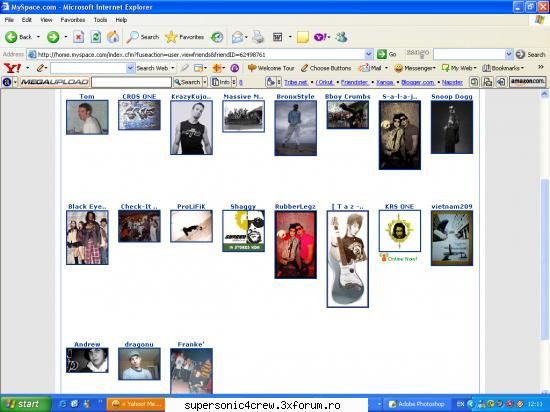550x412 pixels.
Task: Click the Mail envelope icon in toolbar
Action: [x=237, y=37]
